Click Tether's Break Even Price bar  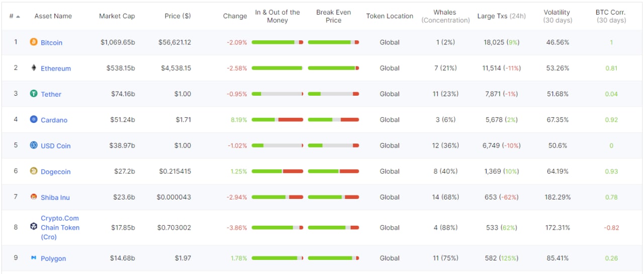pyautogui.click(x=333, y=94)
